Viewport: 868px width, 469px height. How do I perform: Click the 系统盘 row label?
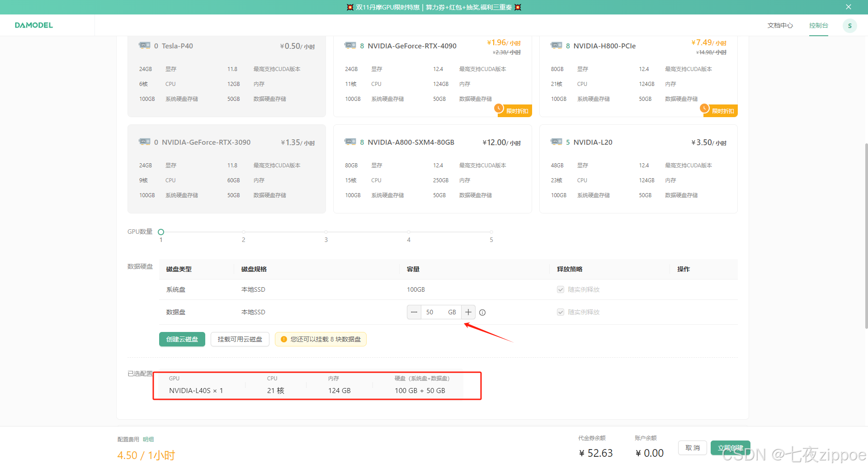(x=176, y=289)
